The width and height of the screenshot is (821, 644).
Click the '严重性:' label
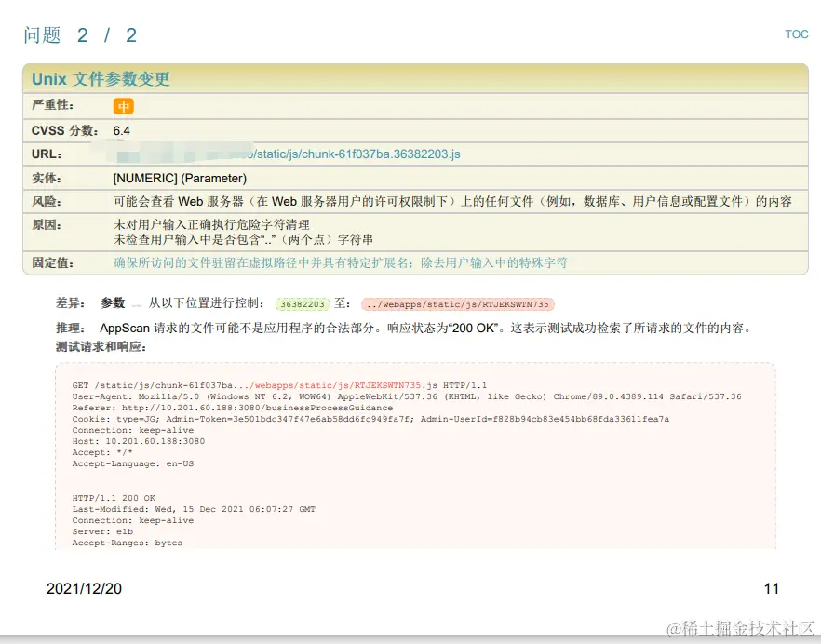point(52,105)
